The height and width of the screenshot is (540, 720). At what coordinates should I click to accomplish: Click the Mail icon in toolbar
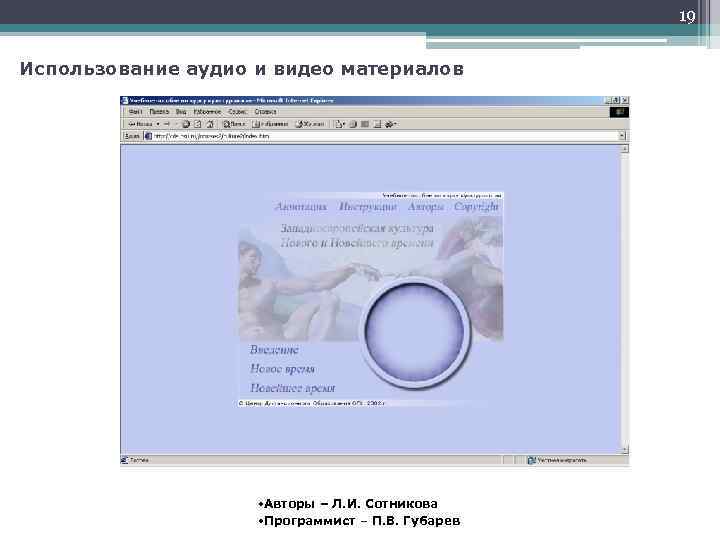tap(340, 124)
